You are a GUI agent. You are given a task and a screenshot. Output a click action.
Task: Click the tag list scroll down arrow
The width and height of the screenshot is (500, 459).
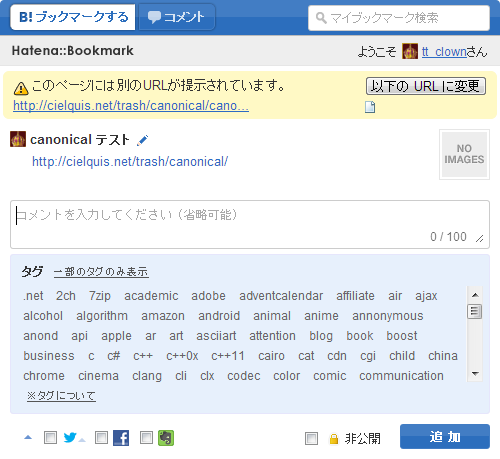(x=475, y=373)
